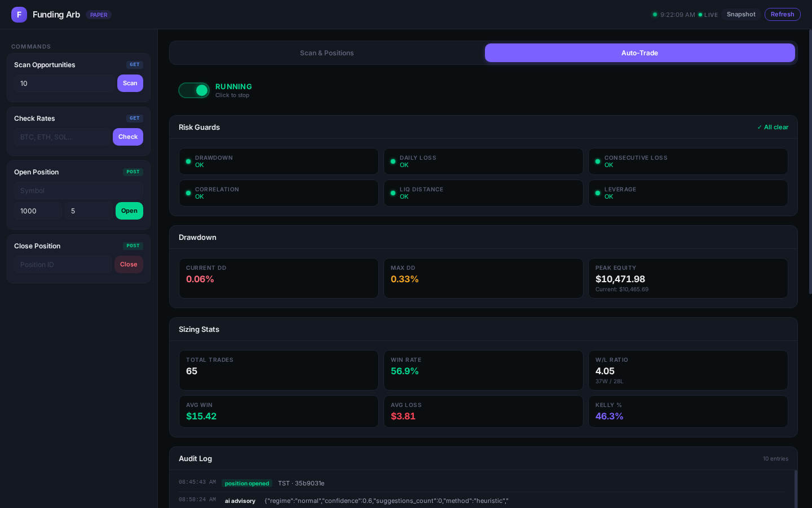Click the LEVERAGE risk guard status dot

(598, 193)
